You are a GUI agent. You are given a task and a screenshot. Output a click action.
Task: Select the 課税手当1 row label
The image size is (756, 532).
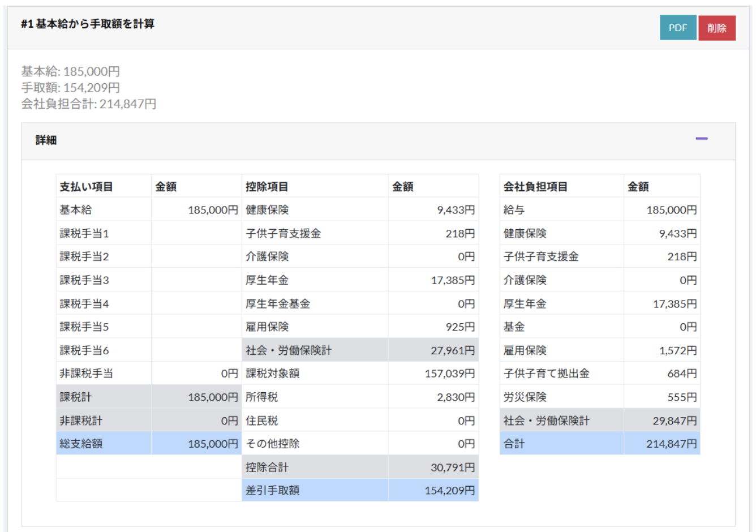tap(84, 233)
